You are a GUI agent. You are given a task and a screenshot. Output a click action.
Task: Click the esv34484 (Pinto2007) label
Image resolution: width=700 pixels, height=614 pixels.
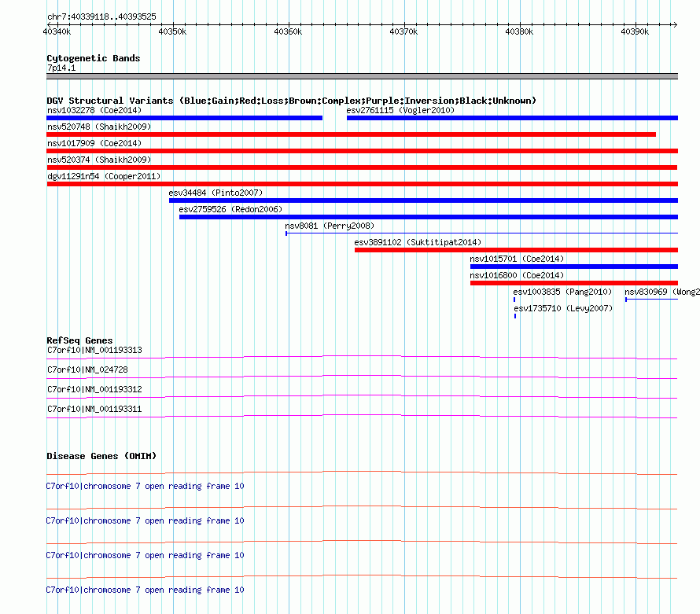(216, 193)
